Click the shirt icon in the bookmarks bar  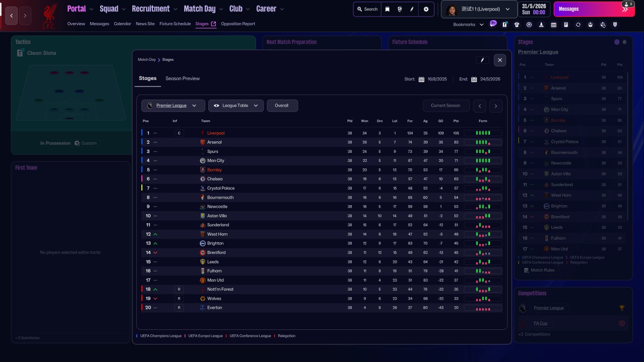coord(517,24)
